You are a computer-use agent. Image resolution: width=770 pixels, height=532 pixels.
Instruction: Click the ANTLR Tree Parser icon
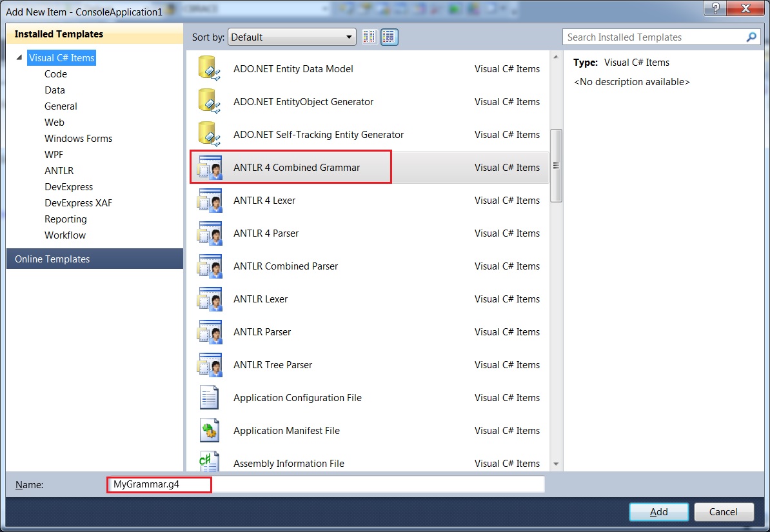[209, 365]
